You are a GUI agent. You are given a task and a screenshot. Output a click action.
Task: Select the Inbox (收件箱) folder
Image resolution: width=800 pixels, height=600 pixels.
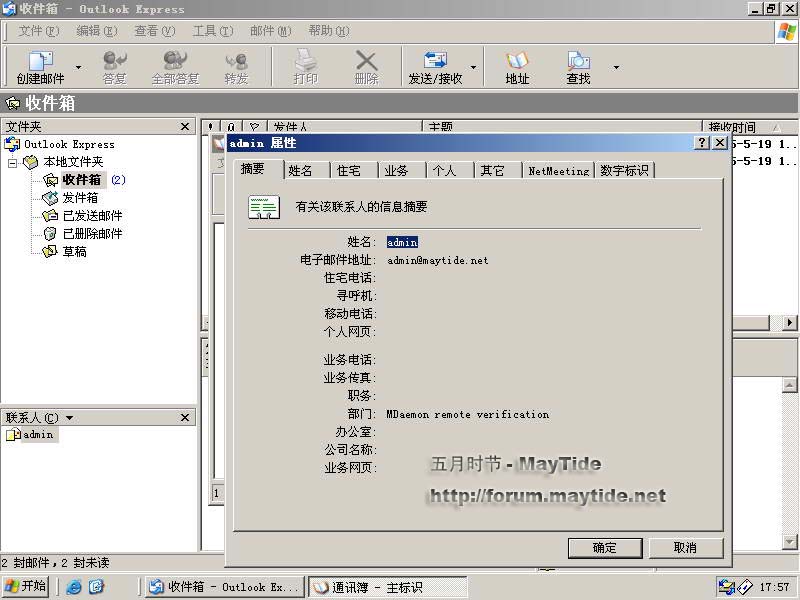(x=81, y=180)
